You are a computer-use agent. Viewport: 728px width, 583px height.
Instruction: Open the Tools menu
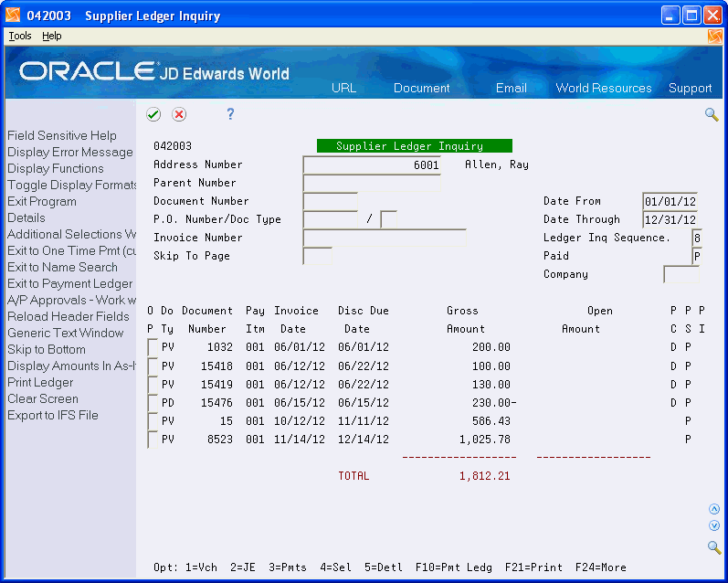click(20, 36)
